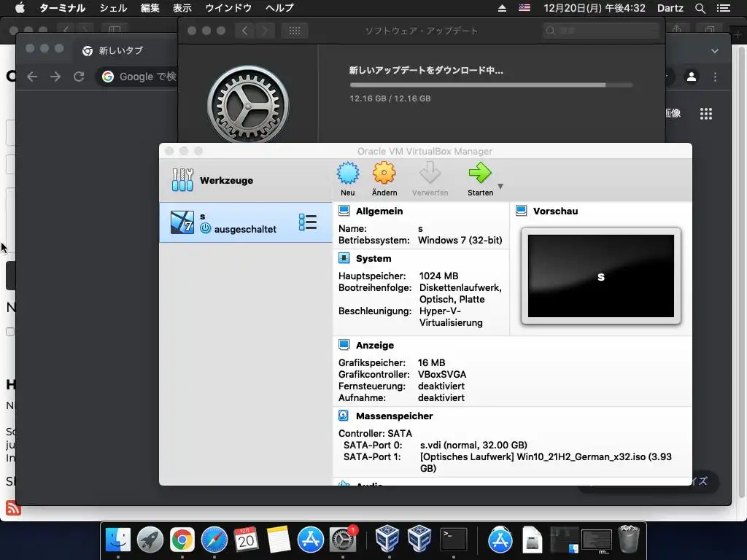747x560 pixels.
Task: Click the search field in Software Update
Action: (x=600, y=31)
